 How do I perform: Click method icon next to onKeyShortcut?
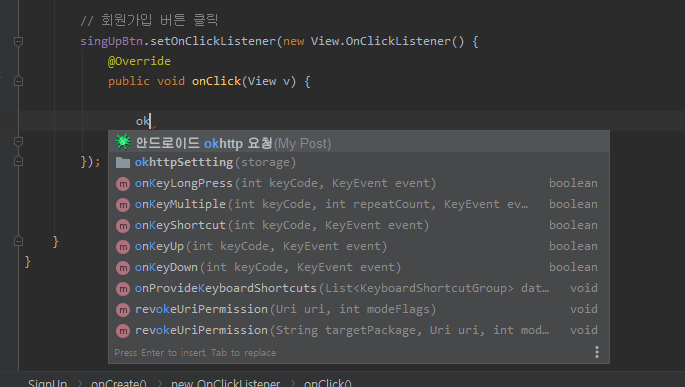click(x=123, y=226)
